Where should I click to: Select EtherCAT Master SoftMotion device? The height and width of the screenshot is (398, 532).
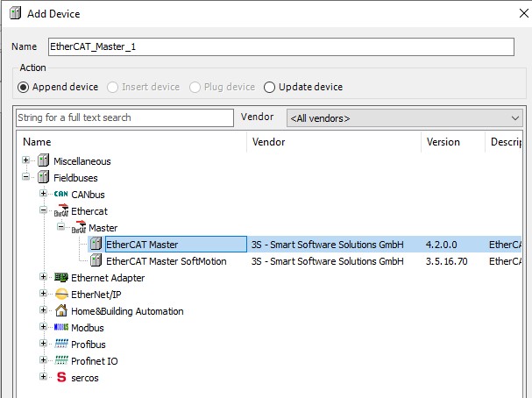166,261
